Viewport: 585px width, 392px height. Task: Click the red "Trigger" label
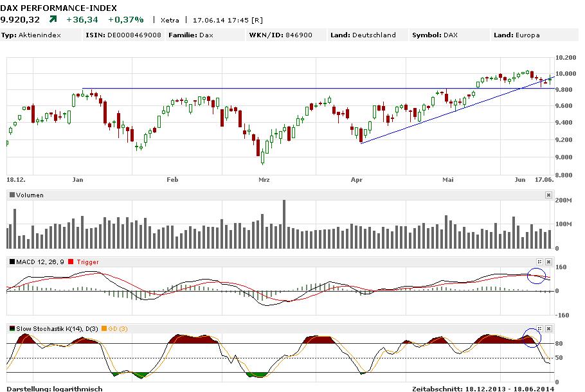(87, 262)
